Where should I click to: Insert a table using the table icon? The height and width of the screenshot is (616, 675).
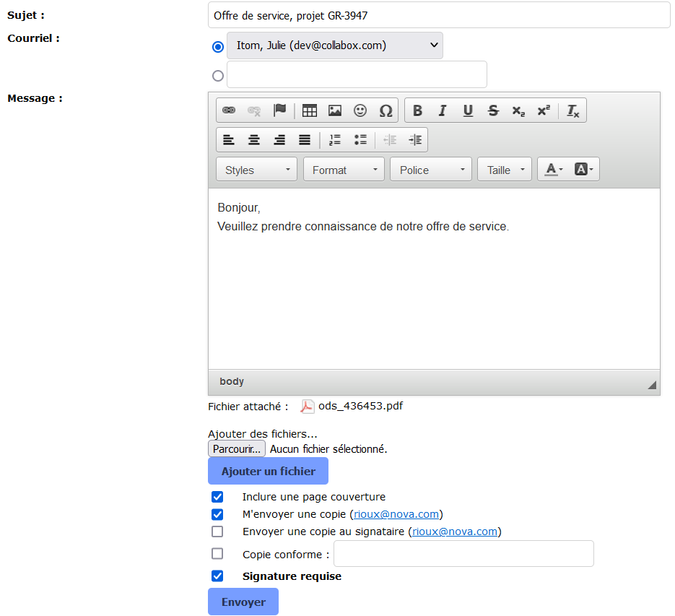[310, 110]
